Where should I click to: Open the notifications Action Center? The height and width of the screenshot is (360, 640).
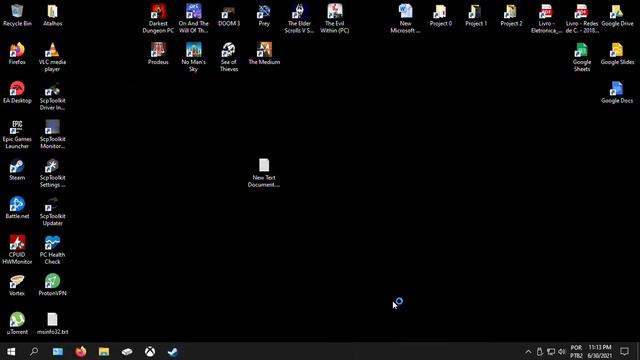click(624, 351)
